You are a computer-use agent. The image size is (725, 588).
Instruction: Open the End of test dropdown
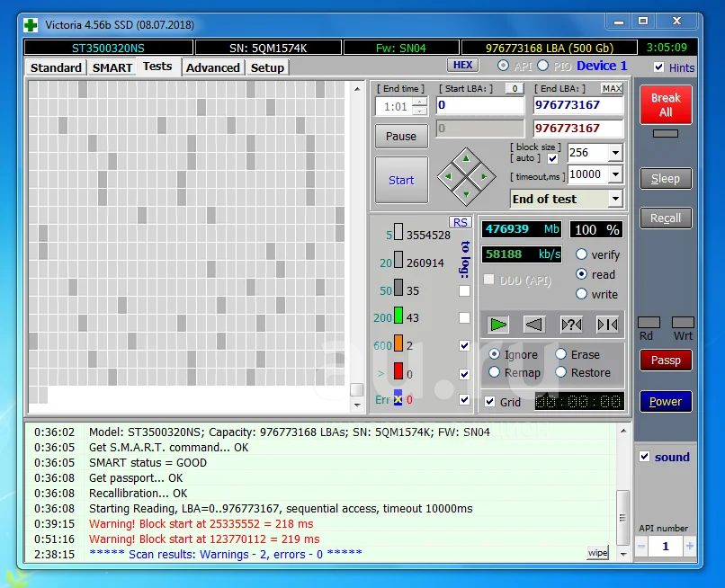615,199
